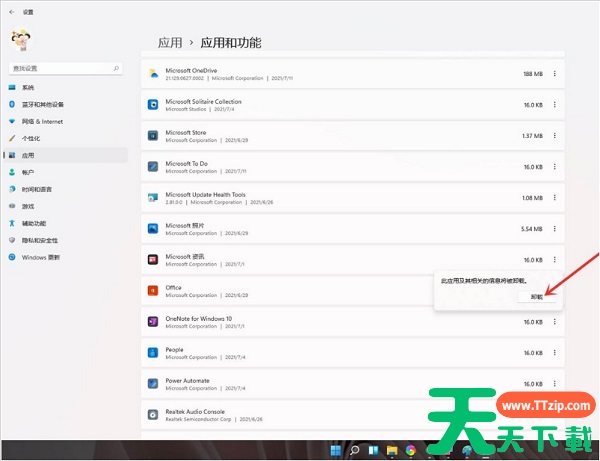Click the 188 MB size value for OneDrive
This screenshot has width=600, height=461.
tap(533, 74)
